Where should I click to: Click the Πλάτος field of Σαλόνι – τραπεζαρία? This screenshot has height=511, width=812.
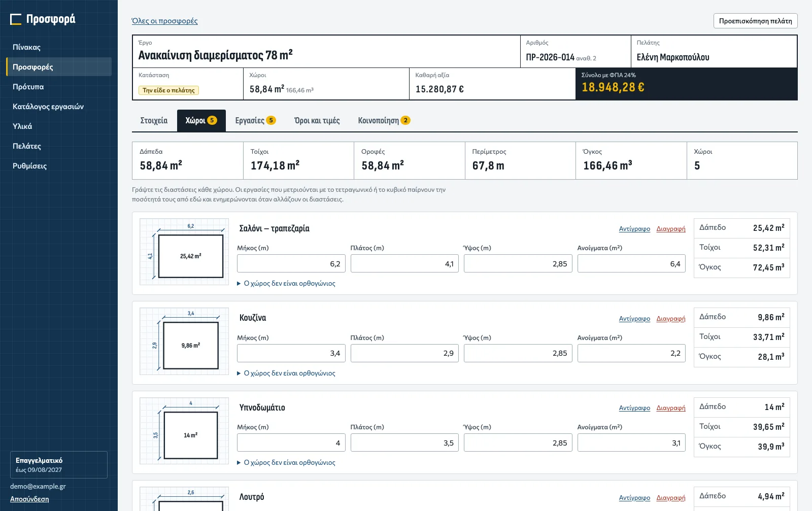(x=404, y=264)
